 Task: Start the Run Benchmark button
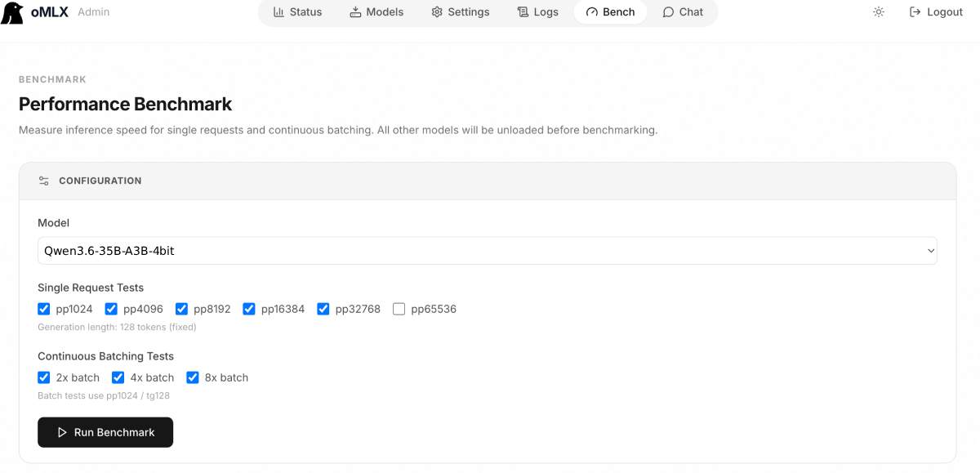(x=105, y=432)
